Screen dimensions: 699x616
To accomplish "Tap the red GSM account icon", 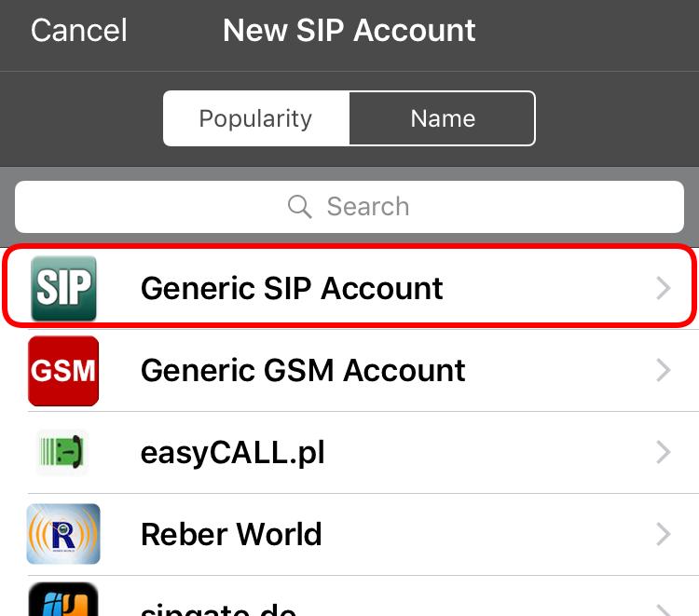I will coord(63,370).
